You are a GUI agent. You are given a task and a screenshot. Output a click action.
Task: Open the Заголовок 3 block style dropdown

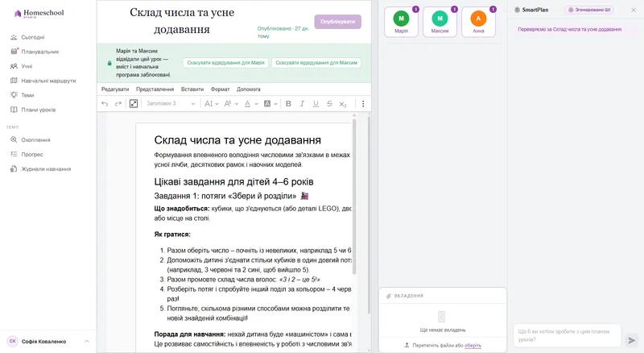point(171,104)
